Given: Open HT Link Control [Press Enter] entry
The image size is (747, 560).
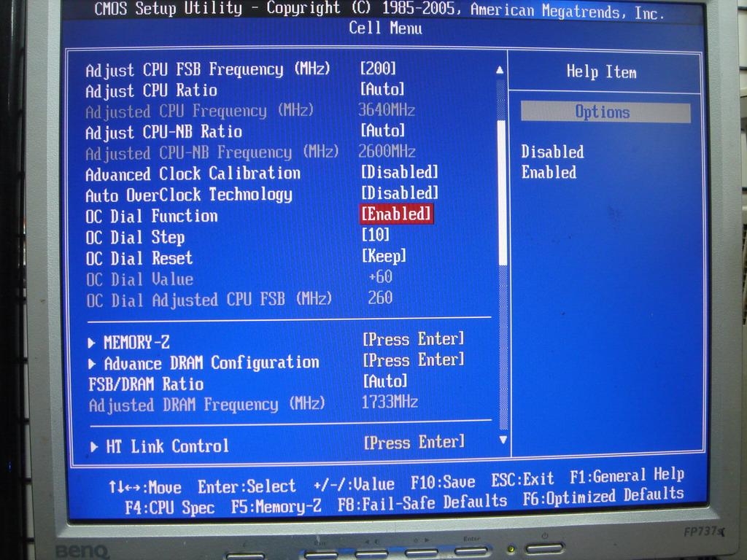Looking at the screenshot, I should coord(414,443).
